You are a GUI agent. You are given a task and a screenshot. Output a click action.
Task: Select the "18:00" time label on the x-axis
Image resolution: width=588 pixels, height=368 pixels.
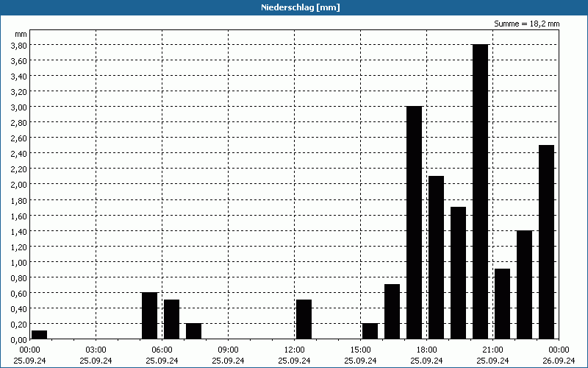coord(427,350)
